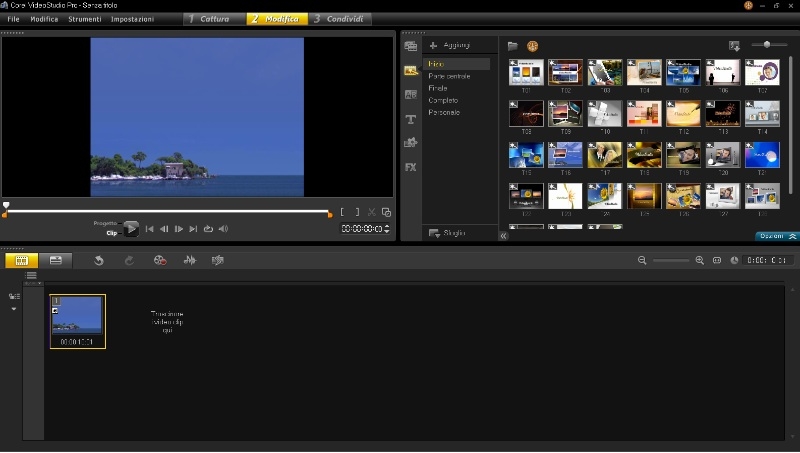Open the sound mixer waveform icon
800x453 pixels.
[x=189, y=260]
